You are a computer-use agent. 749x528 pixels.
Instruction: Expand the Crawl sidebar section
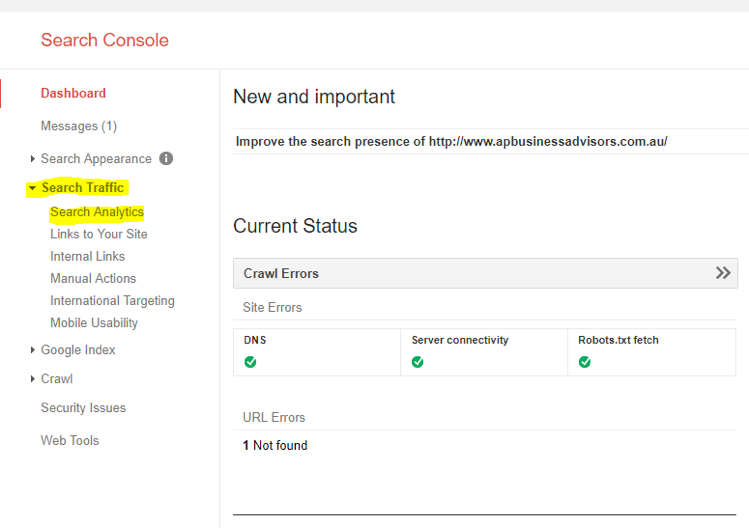click(56, 379)
